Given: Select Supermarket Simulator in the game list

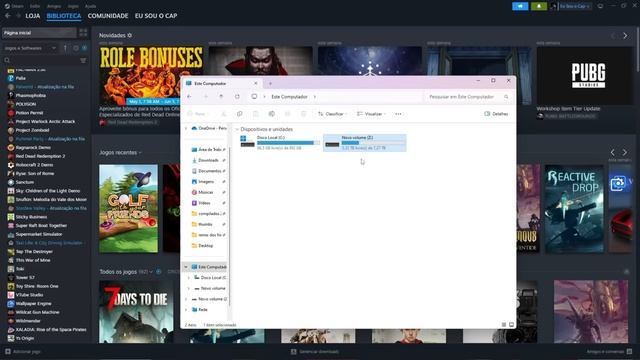Looking at the screenshot, I should pos(39,234).
